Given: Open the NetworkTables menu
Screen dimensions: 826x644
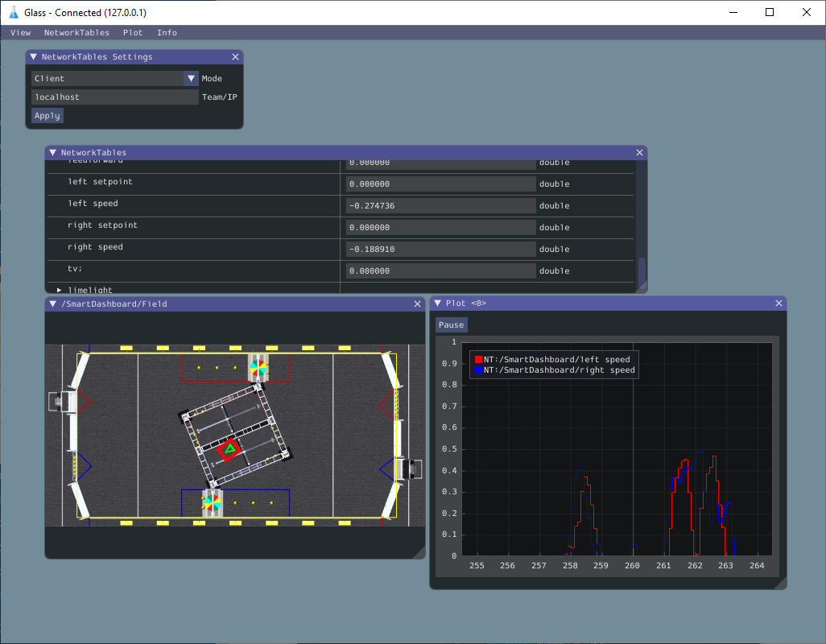Looking at the screenshot, I should [x=76, y=33].
